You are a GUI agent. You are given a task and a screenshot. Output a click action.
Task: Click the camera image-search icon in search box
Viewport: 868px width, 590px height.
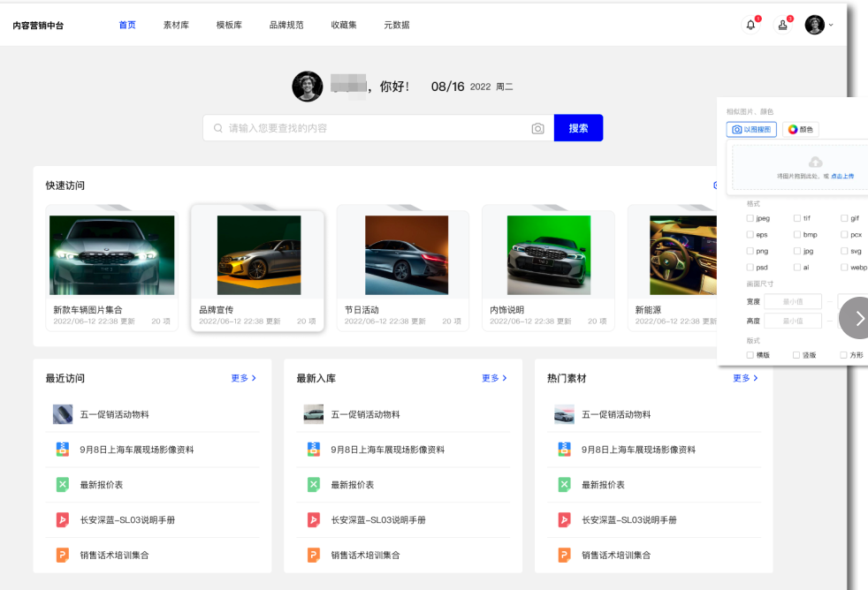[x=537, y=128]
